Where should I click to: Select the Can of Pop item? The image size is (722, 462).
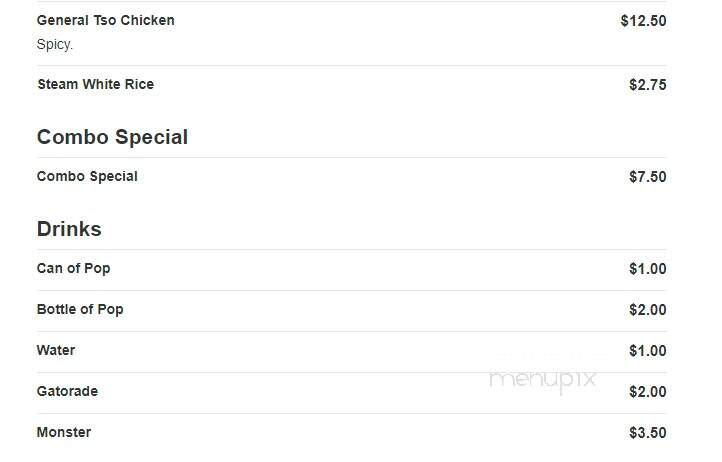pos(73,269)
